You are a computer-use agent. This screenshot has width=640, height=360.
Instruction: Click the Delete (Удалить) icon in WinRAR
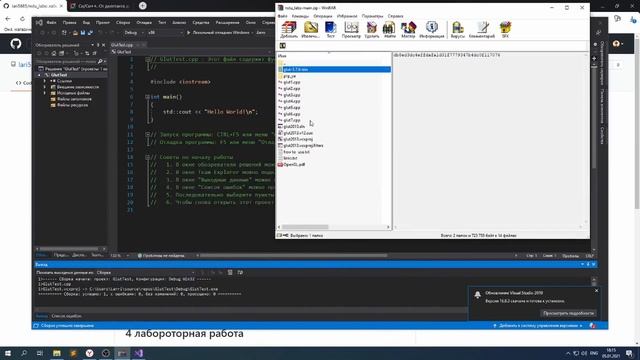[371, 28]
